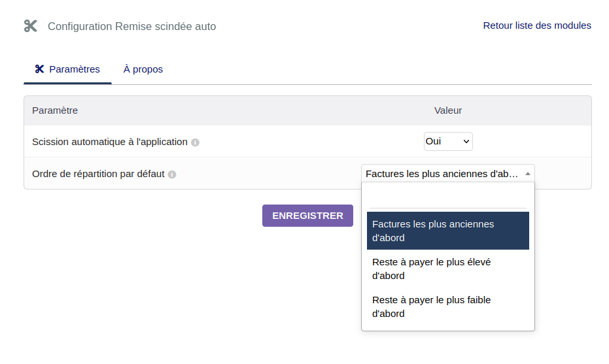Click the info icon next to Ordre de répartition
Viewport: 609px width, 364px height.
click(x=172, y=174)
